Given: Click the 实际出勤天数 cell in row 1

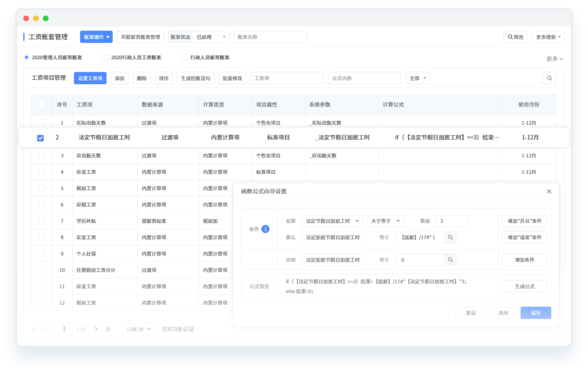Looking at the screenshot, I should click(x=91, y=123).
